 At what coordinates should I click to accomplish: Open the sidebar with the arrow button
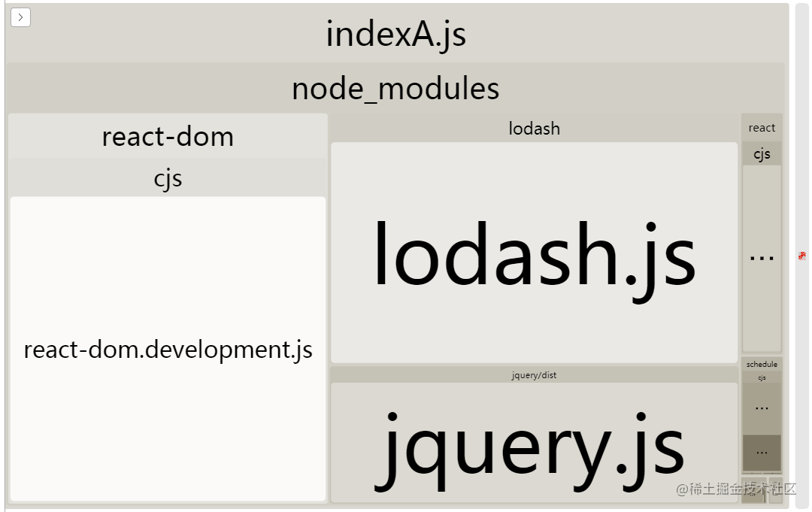21,17
